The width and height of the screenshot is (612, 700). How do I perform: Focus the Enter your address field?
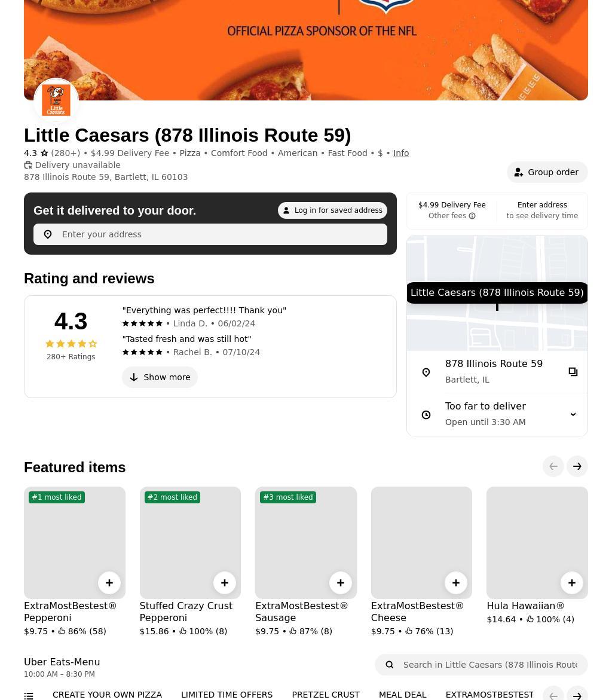point(210,234)
